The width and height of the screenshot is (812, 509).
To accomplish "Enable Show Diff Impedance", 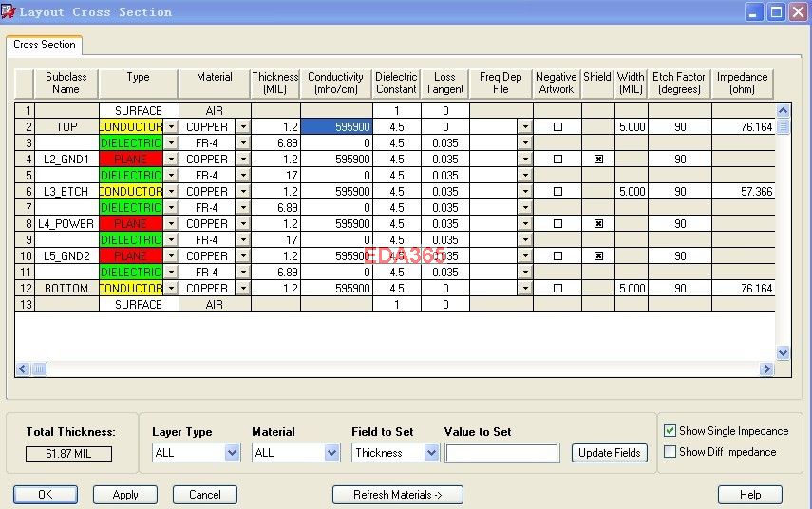I will point(670,451).
